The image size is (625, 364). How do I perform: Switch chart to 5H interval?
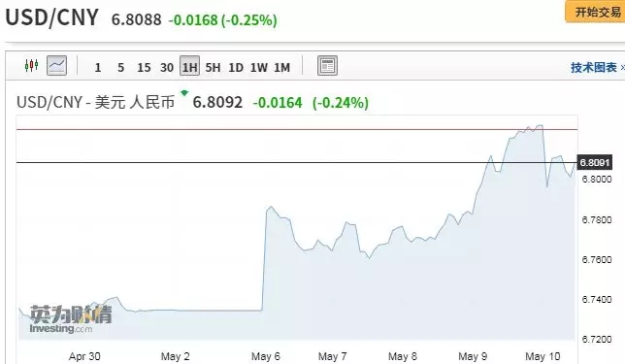[213, 67]
